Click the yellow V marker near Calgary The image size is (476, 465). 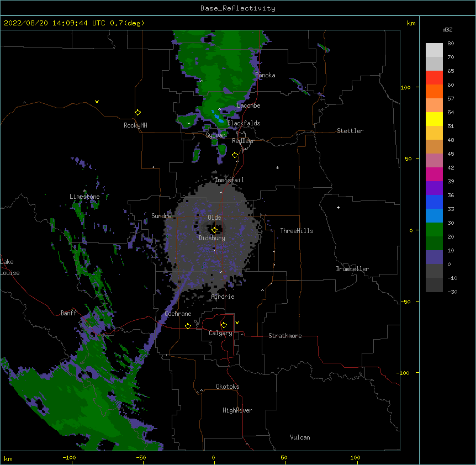tap(237, 323)
